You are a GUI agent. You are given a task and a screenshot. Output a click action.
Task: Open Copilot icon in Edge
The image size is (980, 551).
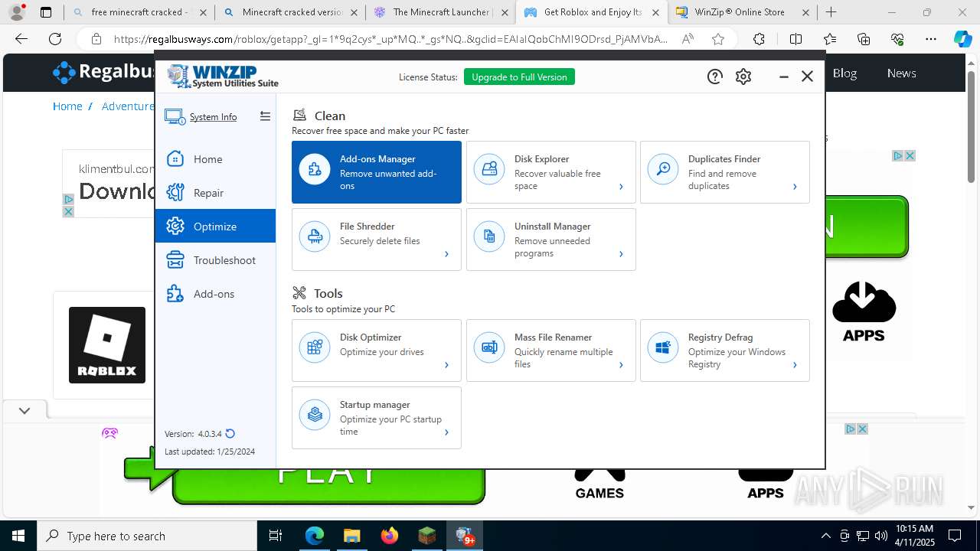pyautogui.click(x=962, y=39)
